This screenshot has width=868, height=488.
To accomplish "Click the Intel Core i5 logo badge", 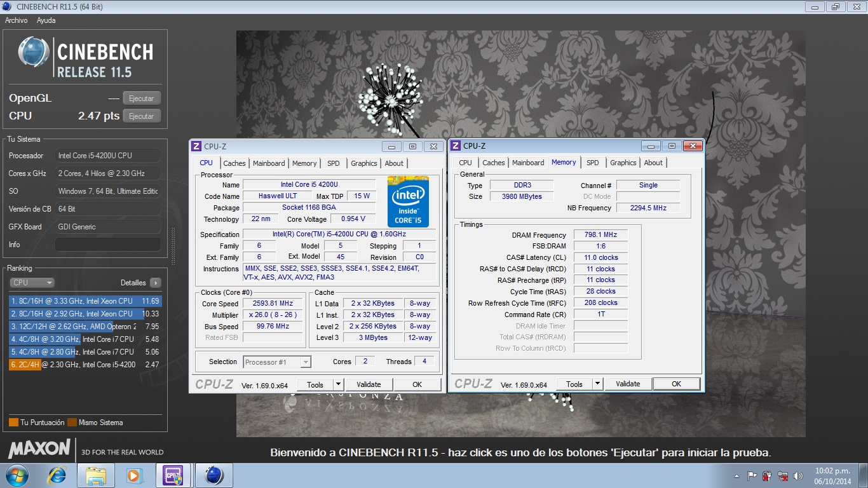I will (408, 202).
